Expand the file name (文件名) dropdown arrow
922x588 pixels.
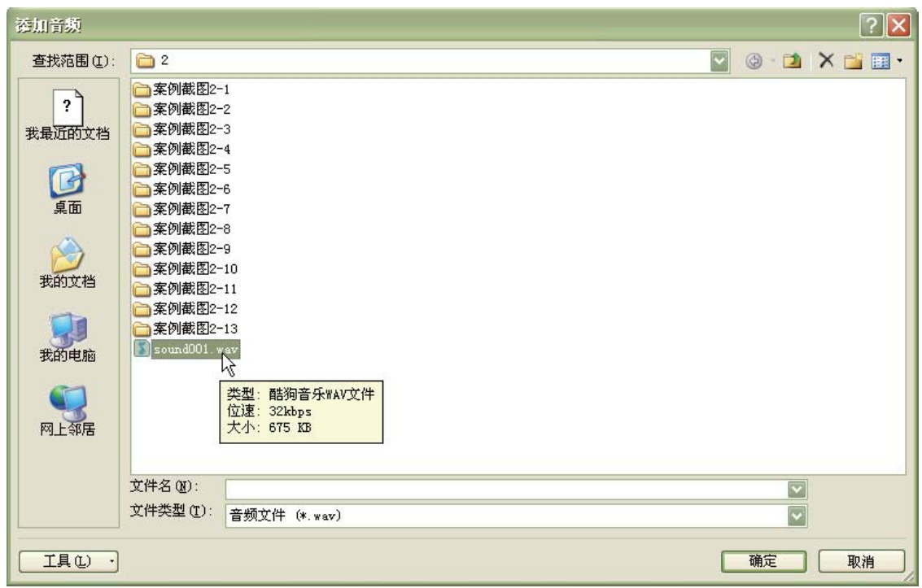[x=797, y=490]
